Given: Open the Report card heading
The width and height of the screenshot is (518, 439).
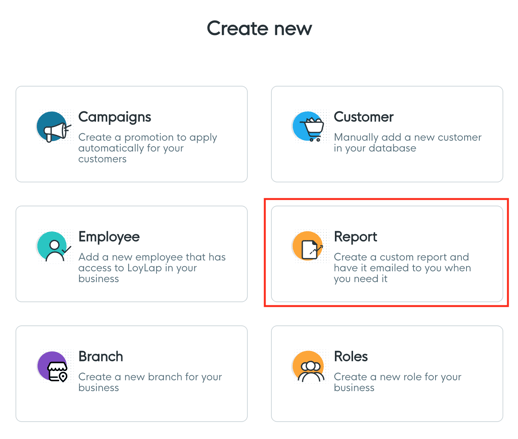Looking at the screenshot, I should (355, 237).
